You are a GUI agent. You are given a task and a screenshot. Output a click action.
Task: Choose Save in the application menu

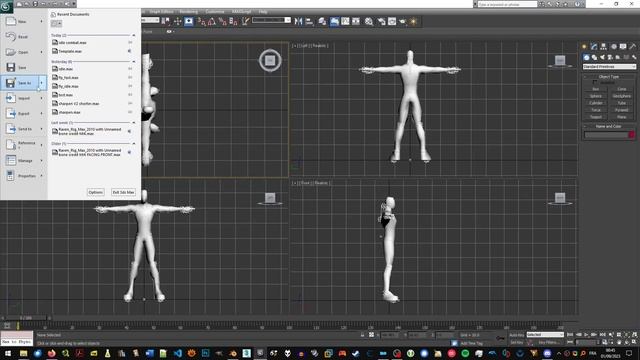click(24, 68)
